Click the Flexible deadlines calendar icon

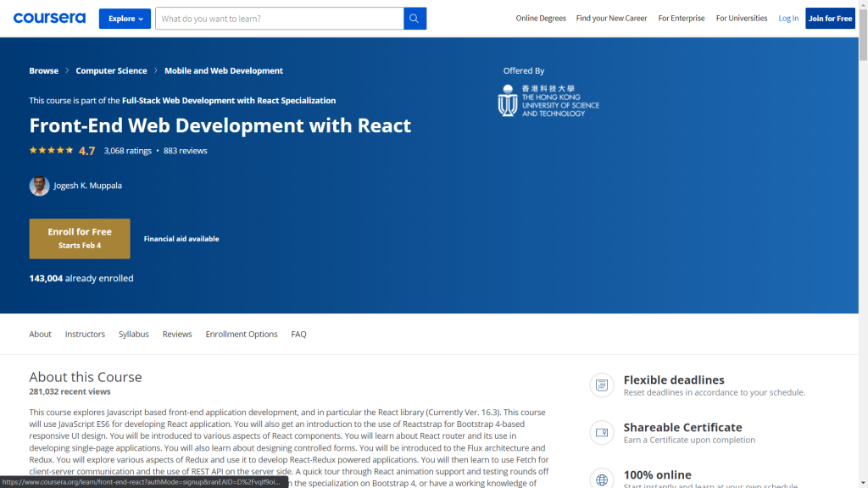point(602,385)
